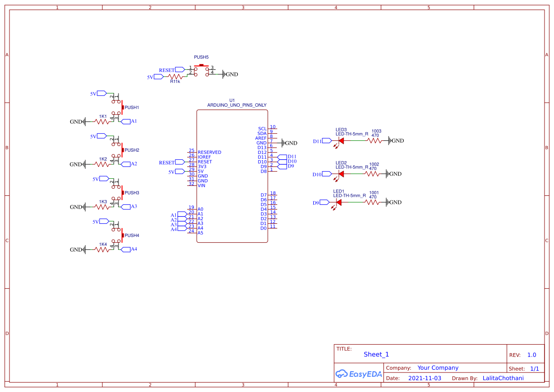Click the drawn-by name LalitaChothani
The height and width of the screenshot is (392, 554).
tap(503, 378)
